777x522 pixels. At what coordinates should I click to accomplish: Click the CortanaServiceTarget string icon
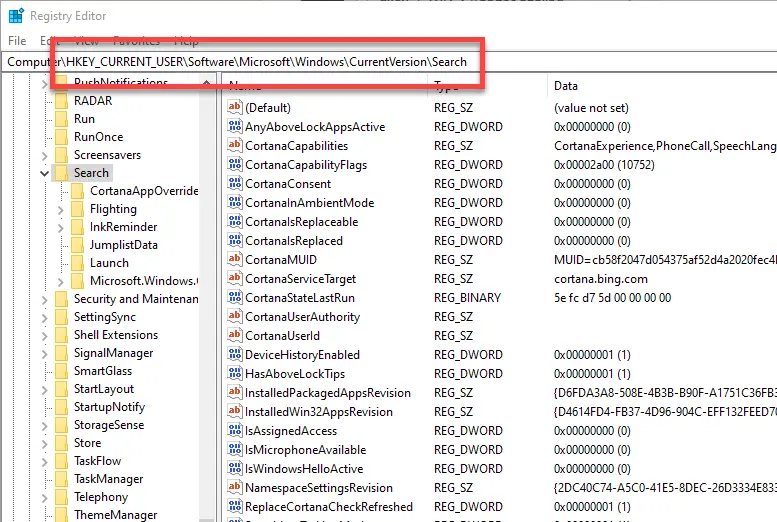tap(234, 278)
